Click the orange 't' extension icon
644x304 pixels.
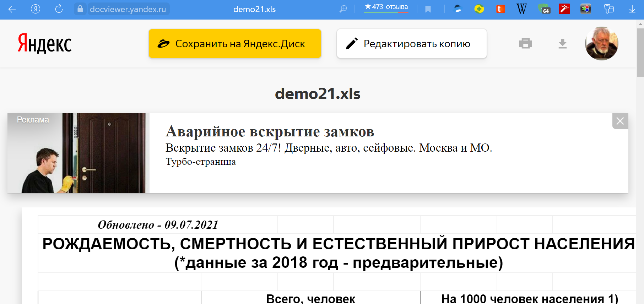click(x=500, y=9)
